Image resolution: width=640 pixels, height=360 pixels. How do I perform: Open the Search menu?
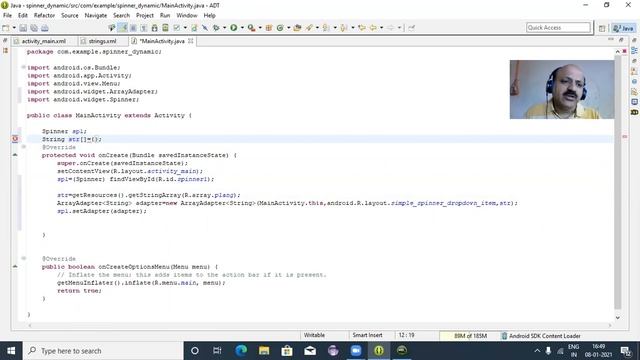122,16
